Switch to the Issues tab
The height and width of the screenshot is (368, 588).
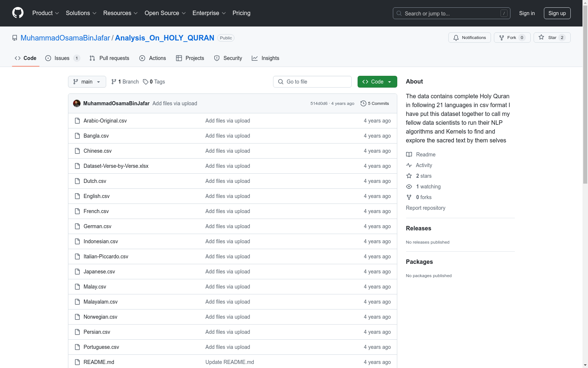tap(62, 58)
